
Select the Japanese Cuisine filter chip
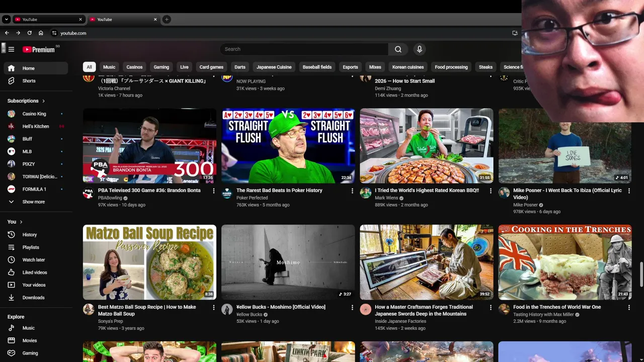(274, 67)
